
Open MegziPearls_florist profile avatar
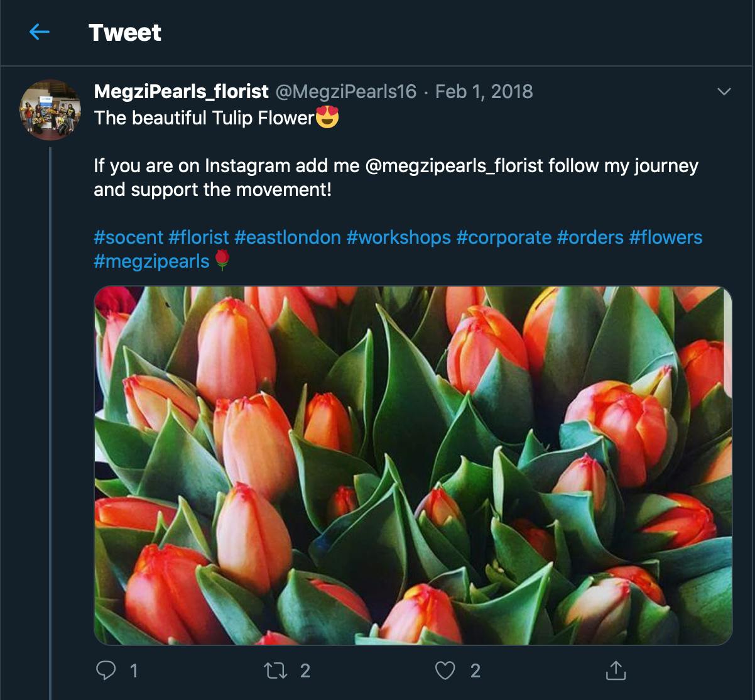tap(50, 109)
